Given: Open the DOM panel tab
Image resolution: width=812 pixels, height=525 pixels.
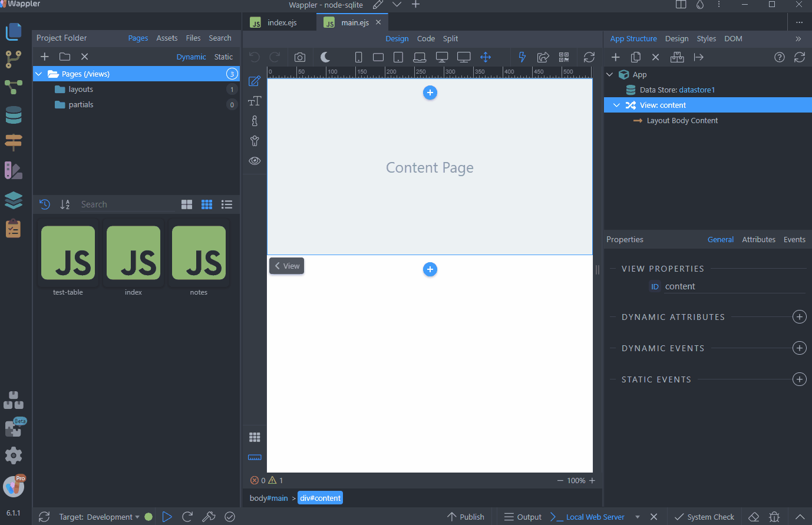Looking at the screenshot, I should [x=734, y=39].
